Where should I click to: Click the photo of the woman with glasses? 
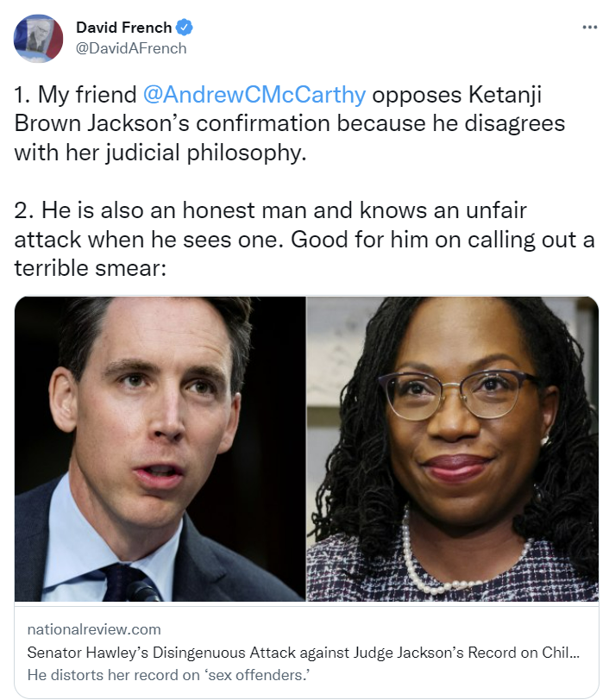coord(453,449)
